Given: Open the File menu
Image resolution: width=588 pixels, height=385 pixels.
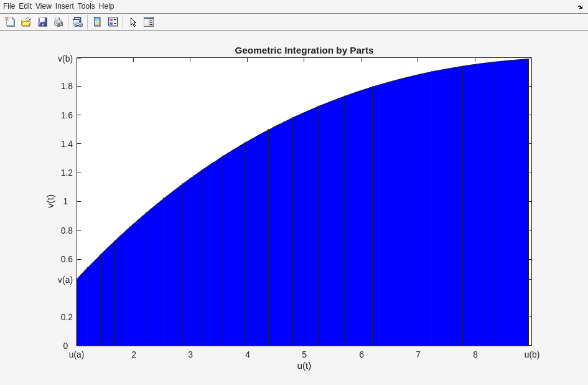Looking at the screenshot, I should 9,6.
